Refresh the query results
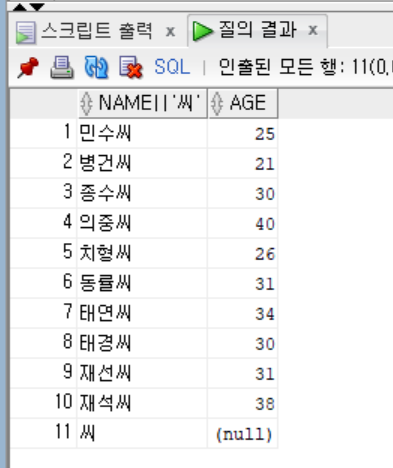The image size is (393, 468). pyautogui.click(x=96, y=67)
